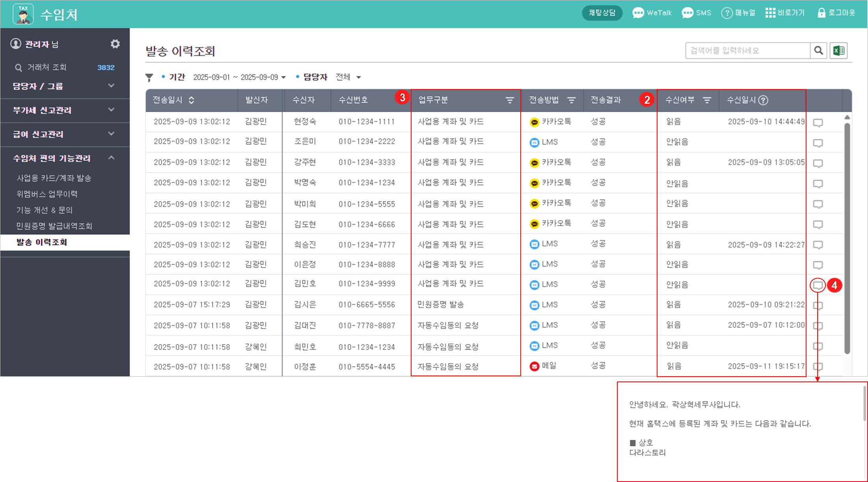Open admin settings gear icon
The image size is (868, 482).
click(115, 44)
